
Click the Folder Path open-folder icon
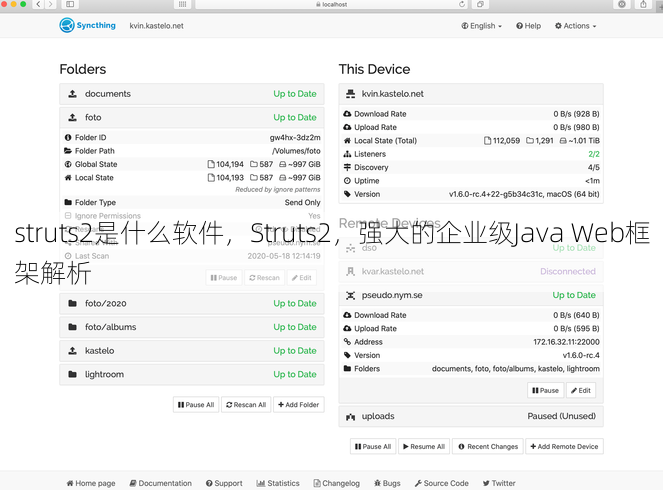68,151
